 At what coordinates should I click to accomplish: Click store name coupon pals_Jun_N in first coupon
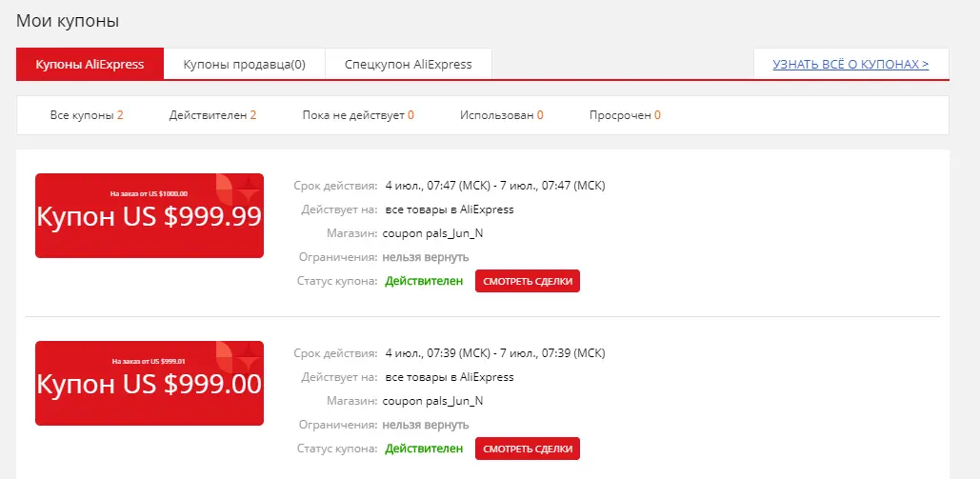[432, 233]
